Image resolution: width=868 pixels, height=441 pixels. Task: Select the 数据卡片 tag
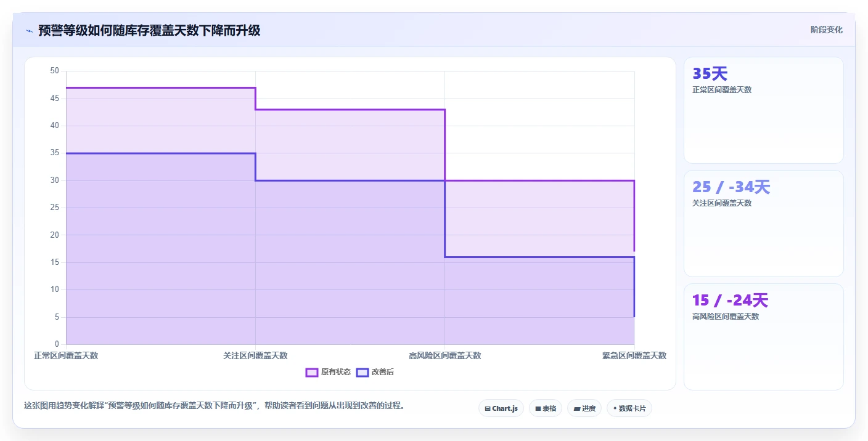pyautogui.click(x=629, y=408)
